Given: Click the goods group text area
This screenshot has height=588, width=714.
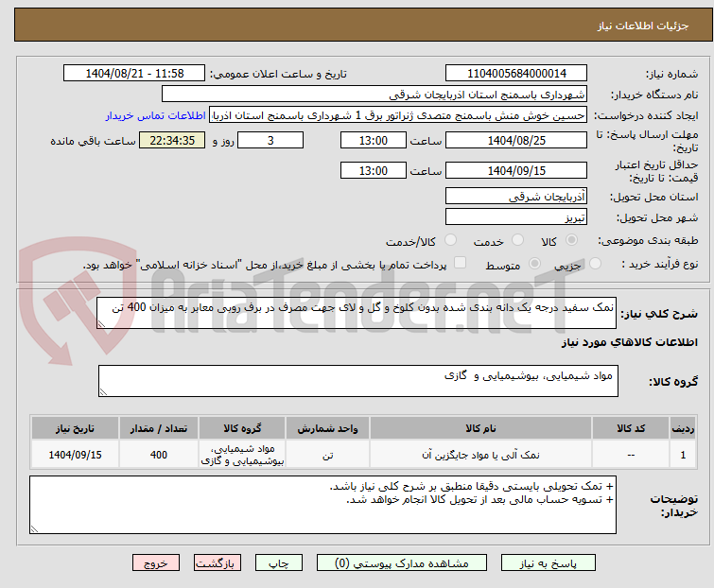Looking at the screenshot, I should (358, 381).
